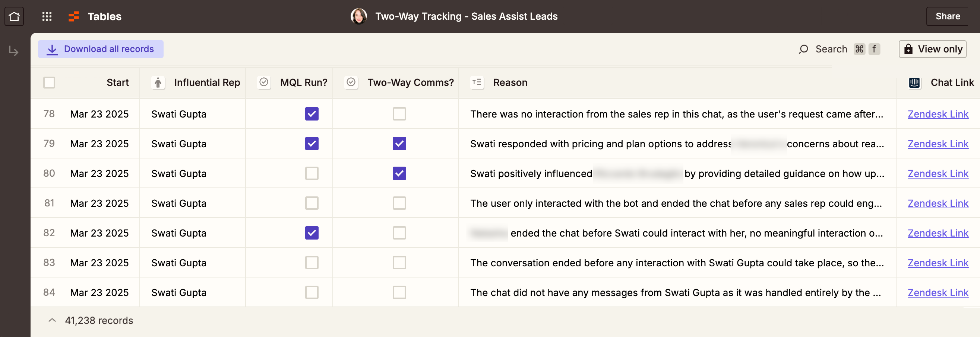Toggle the select-all rows checkbox
This screenshot has height=337, width=980.
(49, 83)
